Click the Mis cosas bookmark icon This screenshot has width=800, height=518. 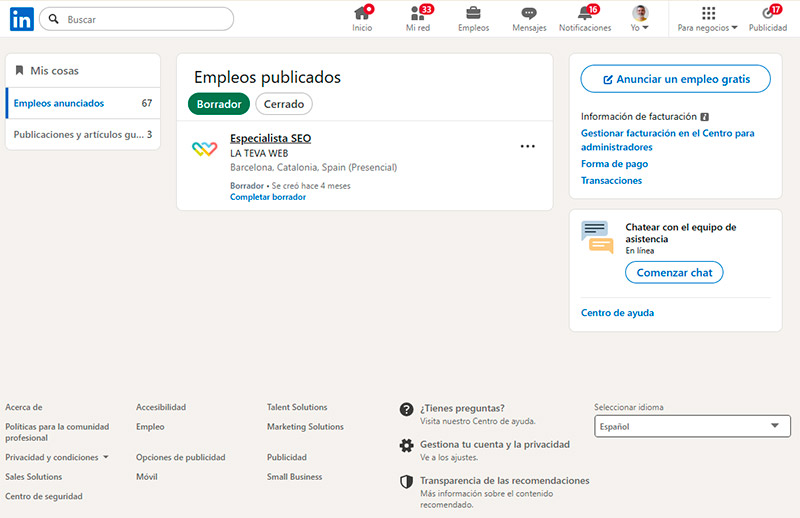click(x=19, y=70)
